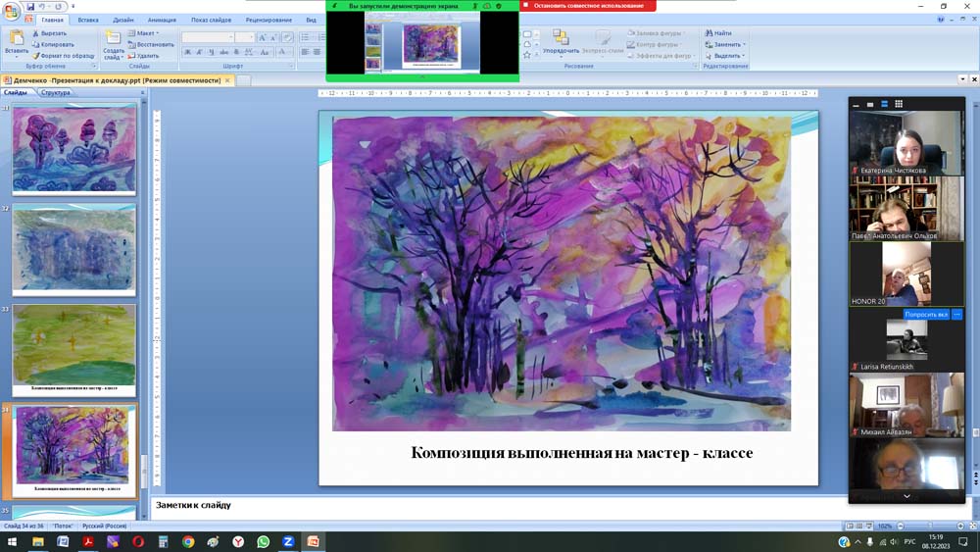Click the Cut (Вырезать) scissors button
The image size is (980, 552).
51,33
